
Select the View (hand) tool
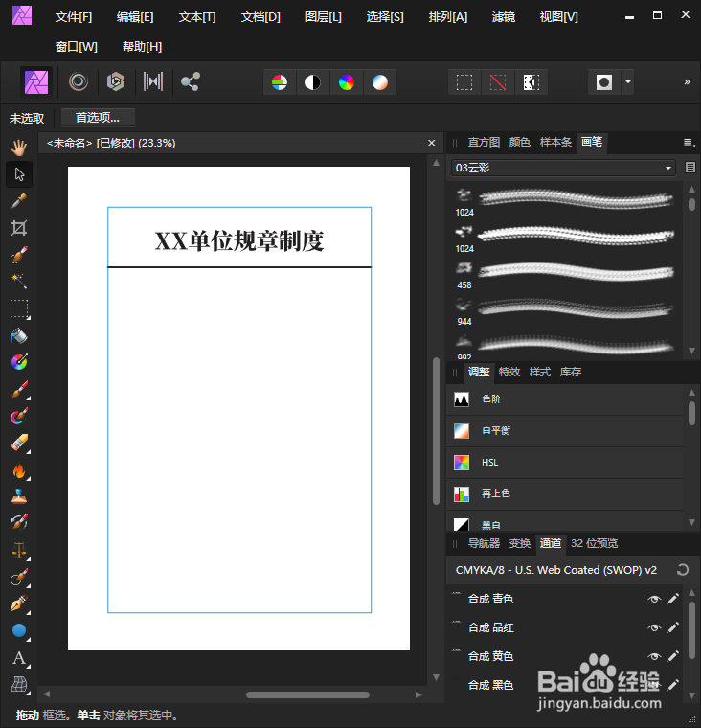click(19, 148)
